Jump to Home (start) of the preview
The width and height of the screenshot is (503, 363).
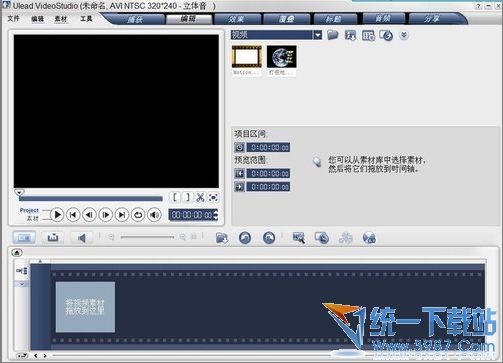(73, 215)
